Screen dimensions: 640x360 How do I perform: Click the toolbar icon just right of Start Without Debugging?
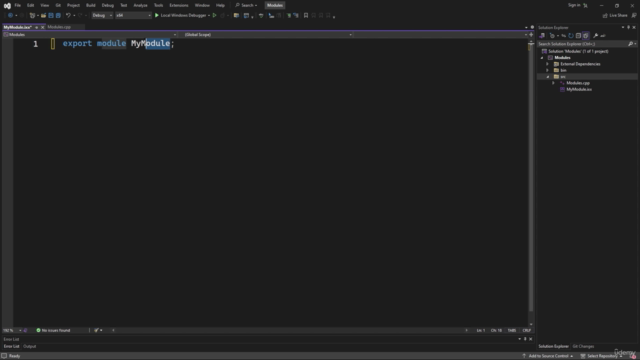pos(222,16)
